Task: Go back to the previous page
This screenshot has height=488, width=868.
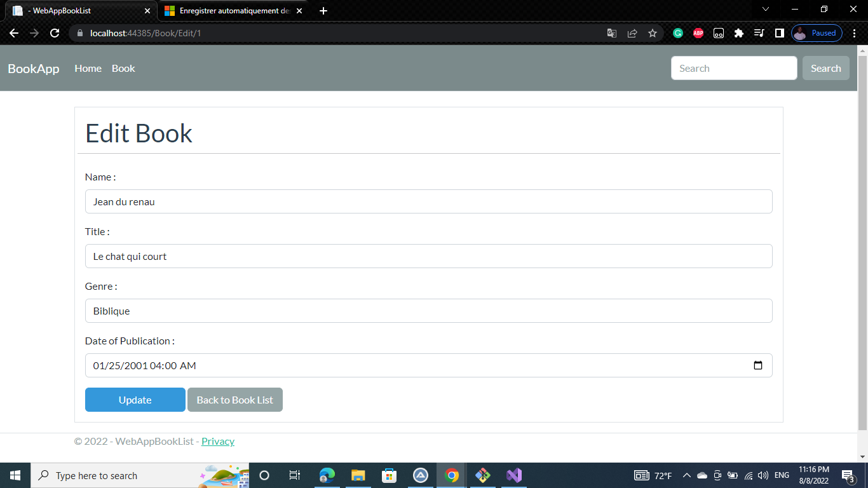Action: [14, 33]
